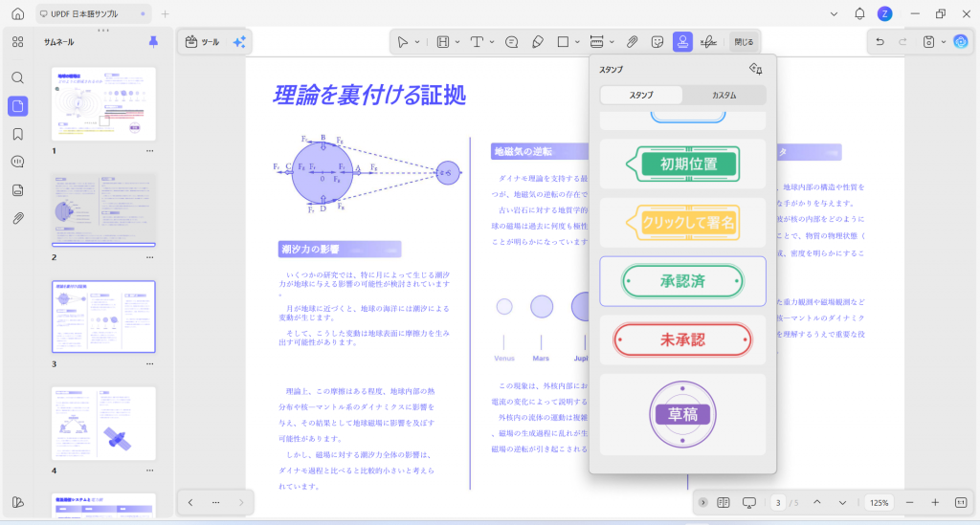The width and height of the screenshot is (980, 525).
Task: Choose the 未承認 stamp
Action: click(x=682, y=339)
